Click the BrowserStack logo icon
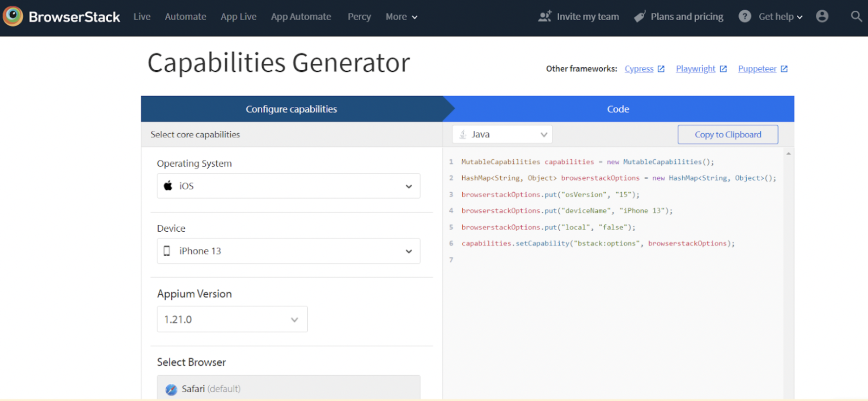The width and height of the screenshot is (868, 401). [13, 16]
